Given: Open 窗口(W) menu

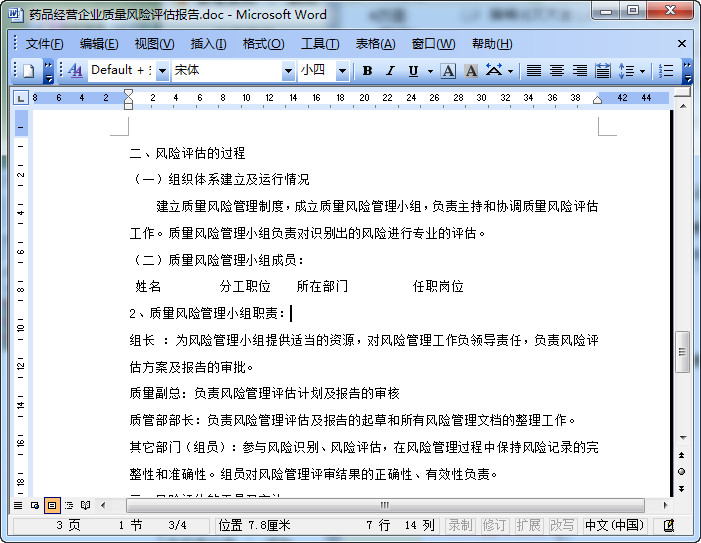Looking at the screenshot, I should click(x=433, y=44).
